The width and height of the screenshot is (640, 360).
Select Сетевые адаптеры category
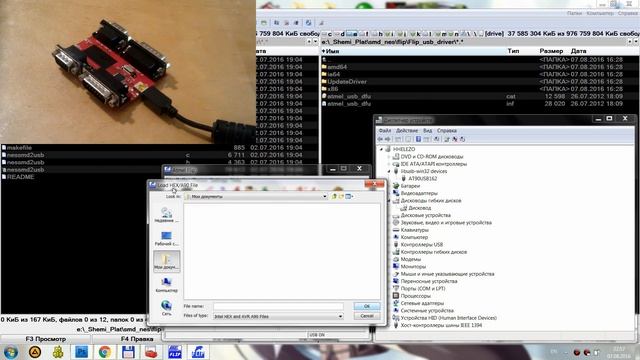coord(422,304)
